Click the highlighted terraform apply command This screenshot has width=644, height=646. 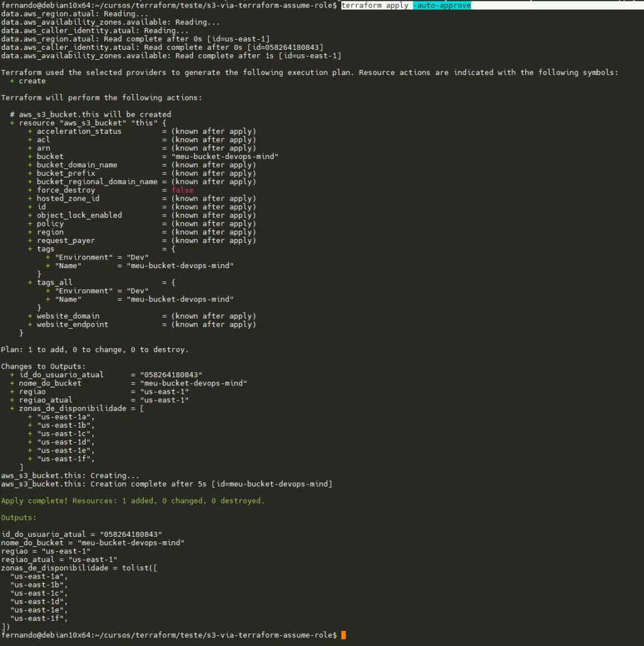375,5
